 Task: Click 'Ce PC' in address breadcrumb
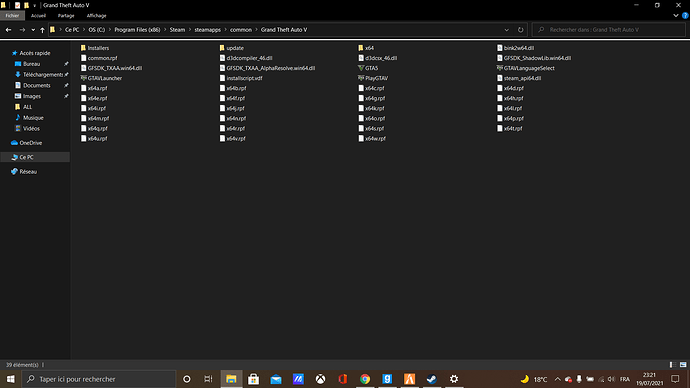coord(72,30)
